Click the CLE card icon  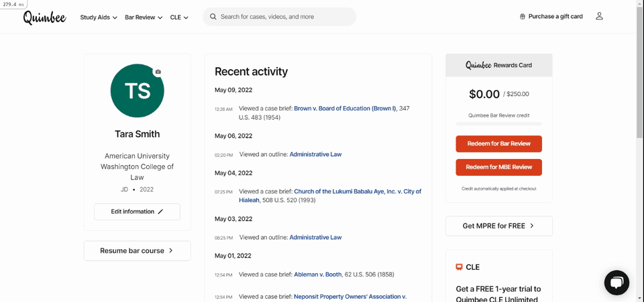[x=459, y=267]
